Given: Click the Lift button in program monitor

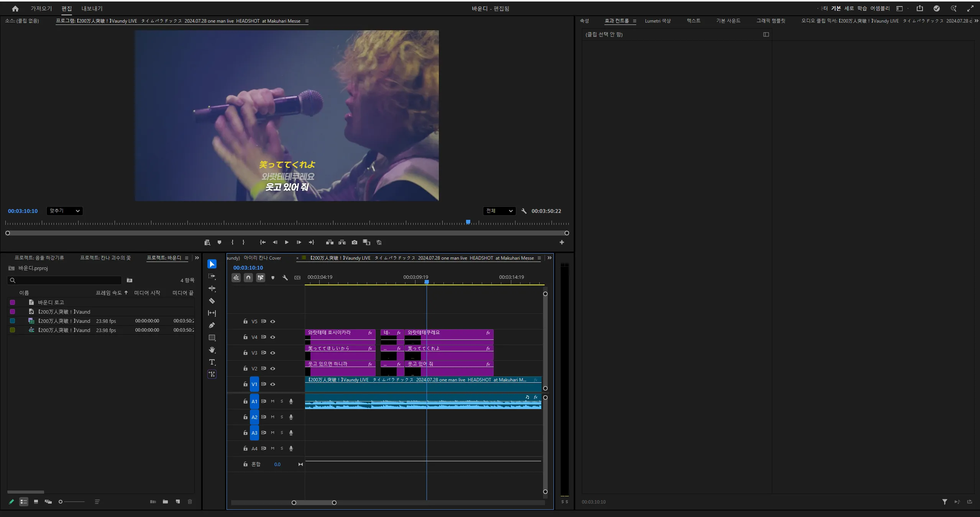Looking at the screenshot, I should [x=330, y=242].
